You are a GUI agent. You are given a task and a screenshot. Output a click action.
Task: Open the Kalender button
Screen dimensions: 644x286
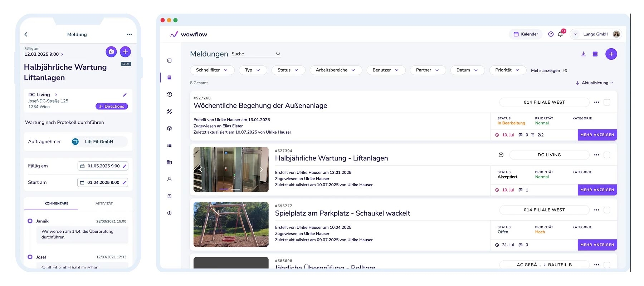[526, 34]
